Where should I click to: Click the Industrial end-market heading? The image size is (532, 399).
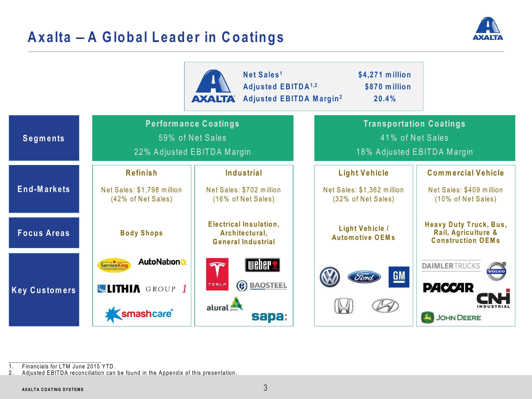click(x=244, y=173)
